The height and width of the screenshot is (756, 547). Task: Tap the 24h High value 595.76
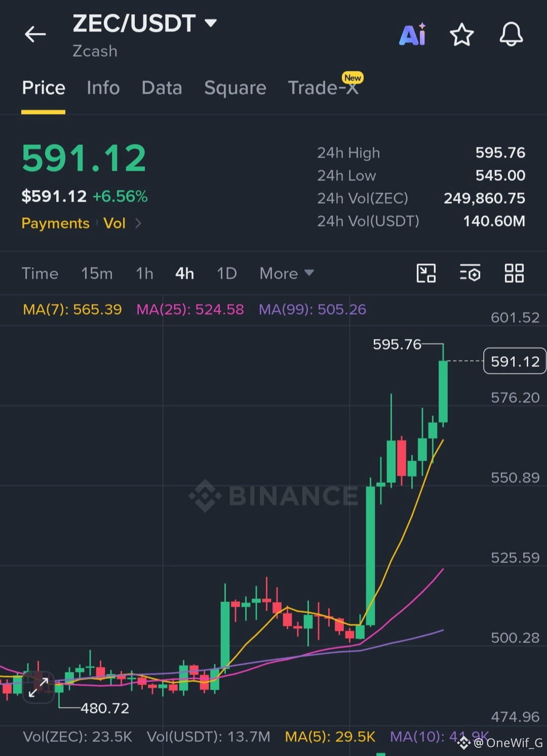point(500,153)
